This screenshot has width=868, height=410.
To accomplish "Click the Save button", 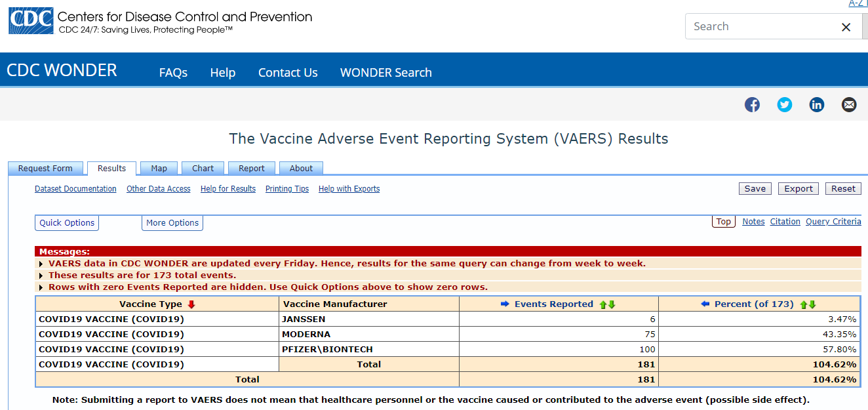I will tap(755, 189).
